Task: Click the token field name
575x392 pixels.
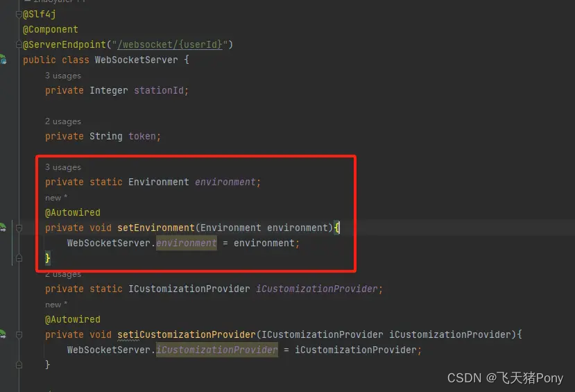Action: (x=142, y=136)
